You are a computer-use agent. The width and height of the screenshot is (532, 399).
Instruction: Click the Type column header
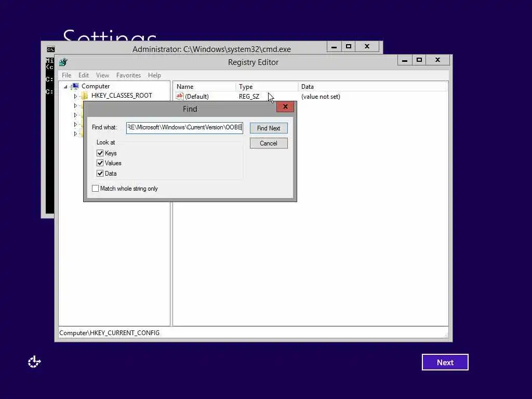(x=267, y=87)
